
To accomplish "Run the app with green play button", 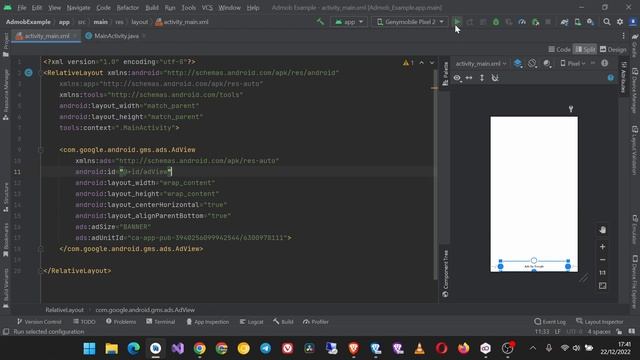I will tap(457, 22).
